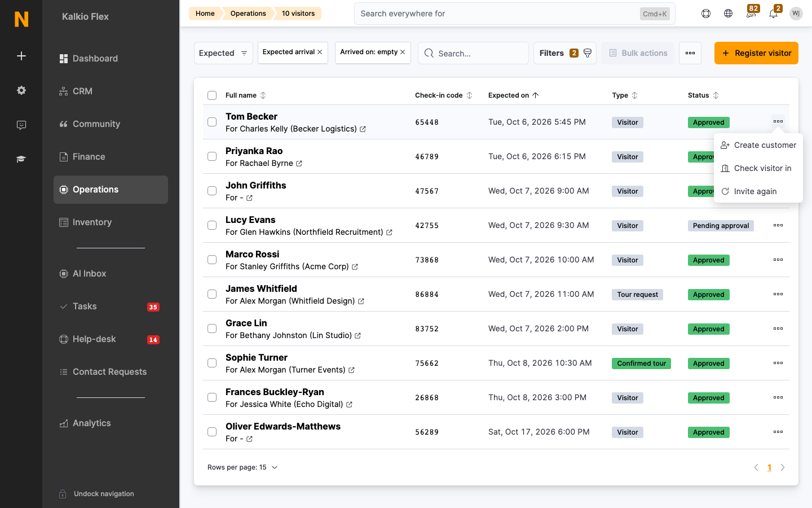Open the WJ user avatar
812x508 pixels.
796,14
